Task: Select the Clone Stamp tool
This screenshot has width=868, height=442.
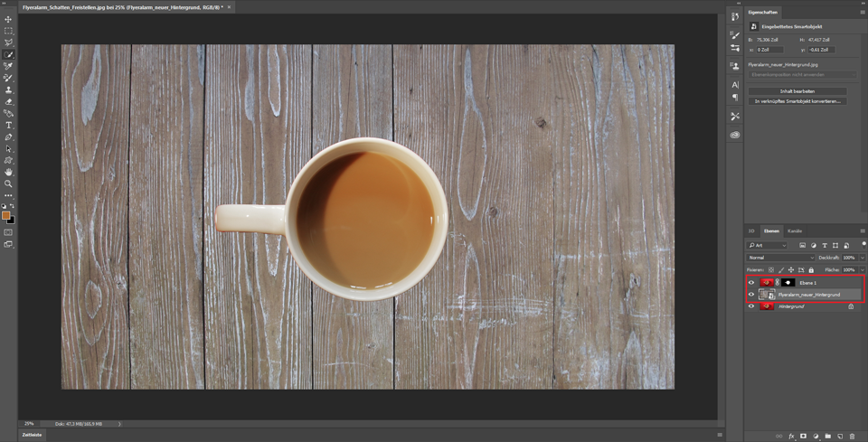Action: pos(9,90)
